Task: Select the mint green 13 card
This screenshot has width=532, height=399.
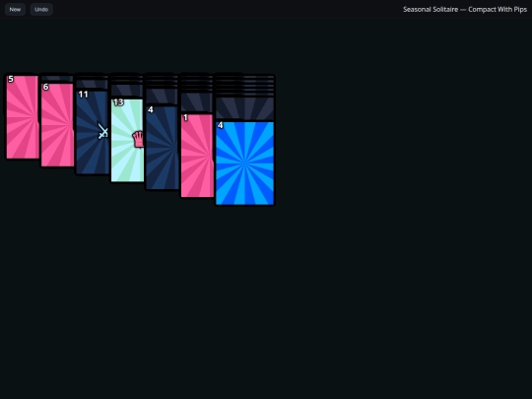Action: (127, 140)
